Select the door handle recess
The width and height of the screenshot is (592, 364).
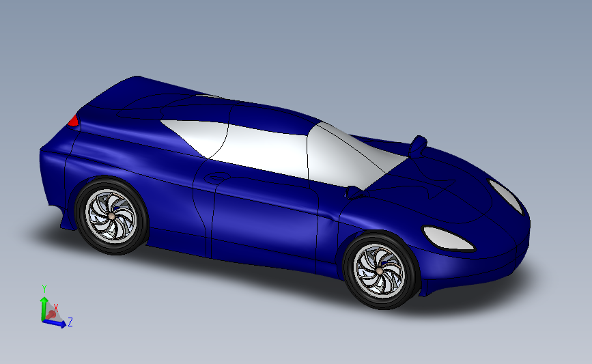point(216,178)
